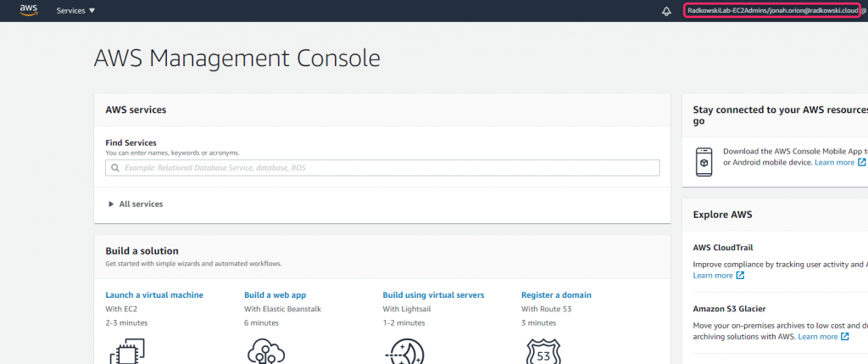Click the magnifier icon in Find Services

[115, 168]
